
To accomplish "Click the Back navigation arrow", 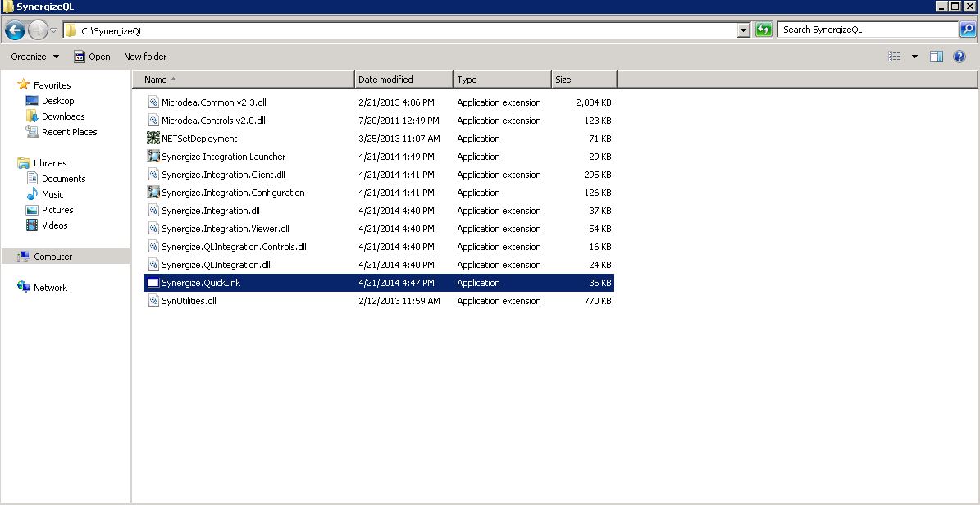I will click(x=15, y=30).
